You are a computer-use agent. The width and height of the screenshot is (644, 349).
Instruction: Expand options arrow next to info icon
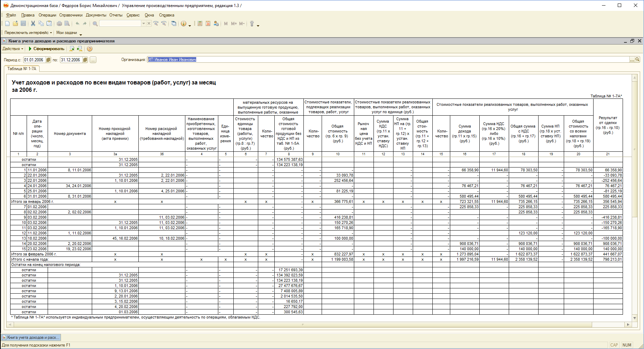[190, 25]
